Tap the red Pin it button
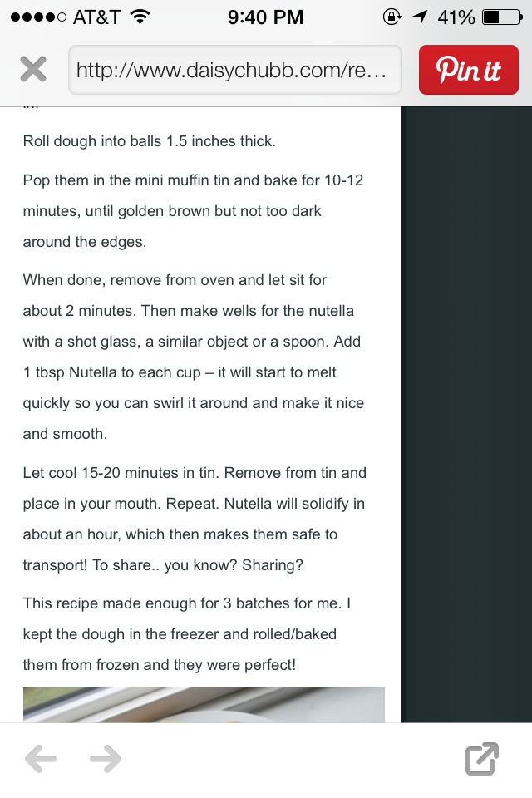The height and width of the screenshot is (798, 532). tap(468, 70)
